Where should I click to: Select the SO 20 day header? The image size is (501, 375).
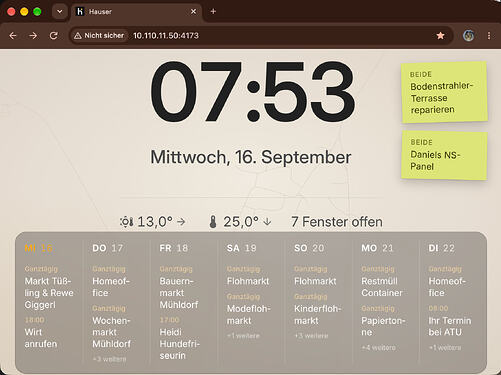pyautogui.click(x=309, y=248)
